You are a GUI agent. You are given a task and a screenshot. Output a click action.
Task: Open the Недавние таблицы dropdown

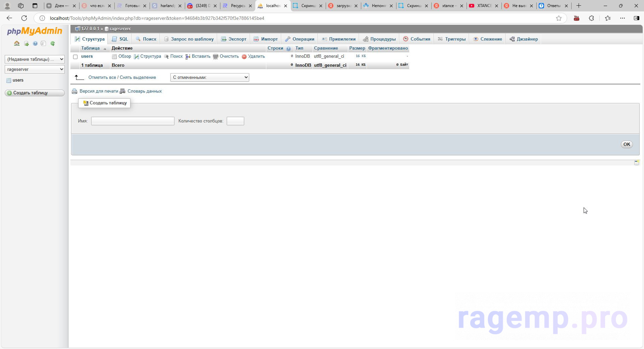35,59
